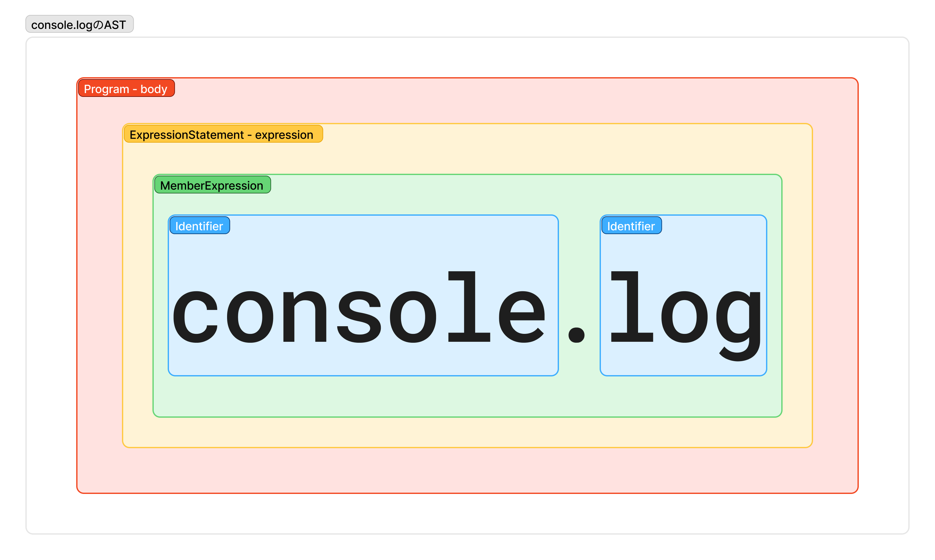Click the first letter c of console

[195, 317]
